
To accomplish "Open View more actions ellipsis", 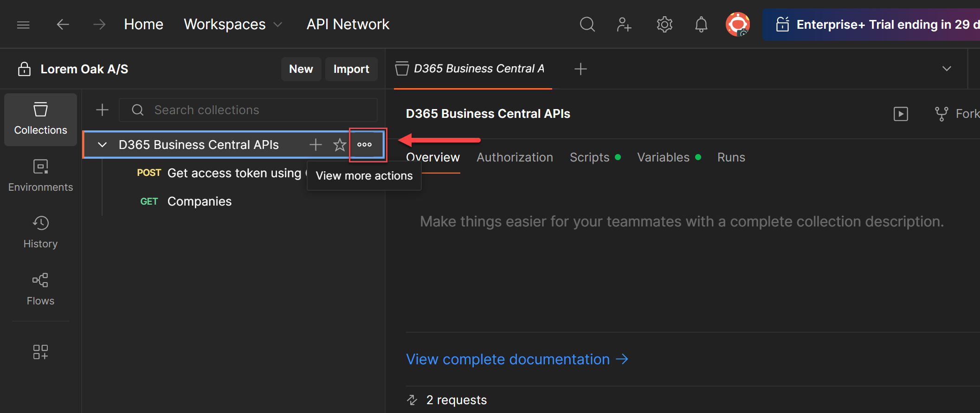I will [365, 145].
